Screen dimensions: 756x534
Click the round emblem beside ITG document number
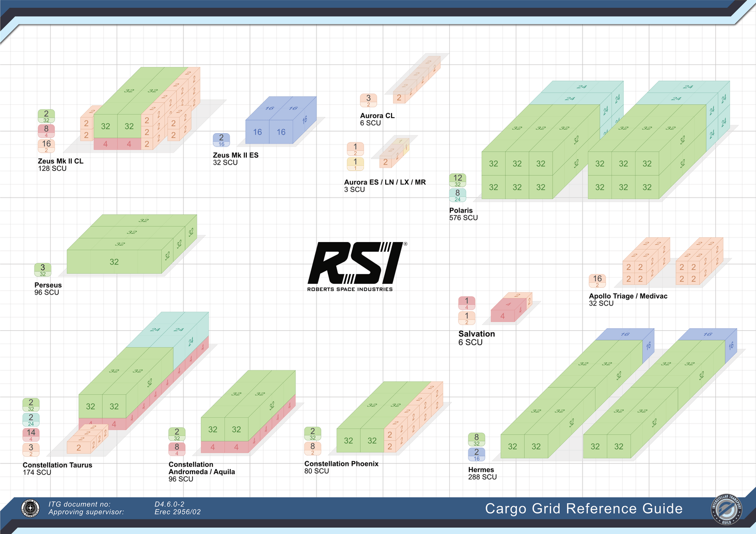tap(30, 508)
